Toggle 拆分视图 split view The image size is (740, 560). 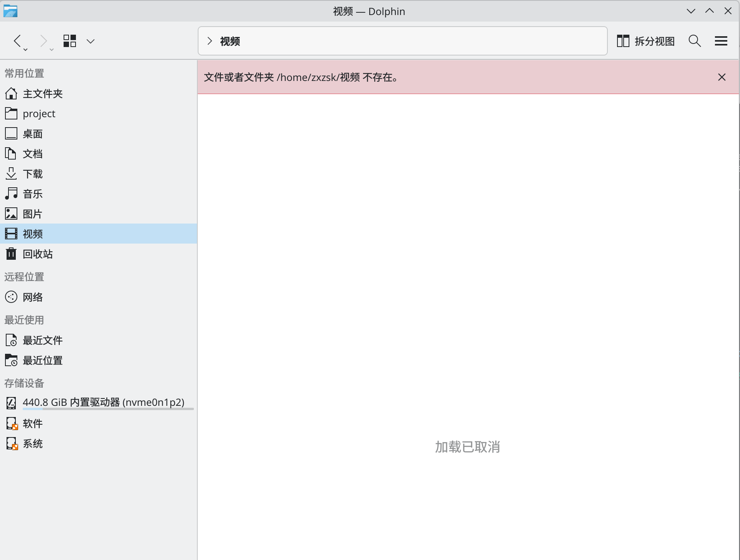(646, 41)
